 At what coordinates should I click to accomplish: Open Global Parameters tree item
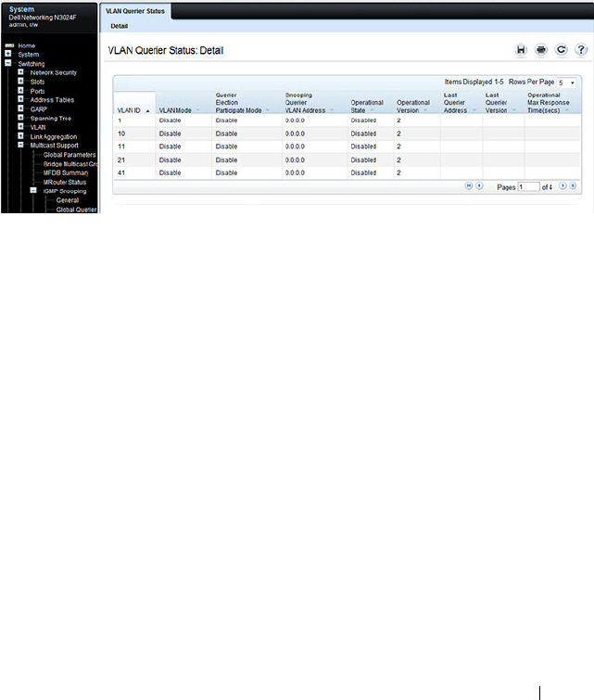pos(70,155)
